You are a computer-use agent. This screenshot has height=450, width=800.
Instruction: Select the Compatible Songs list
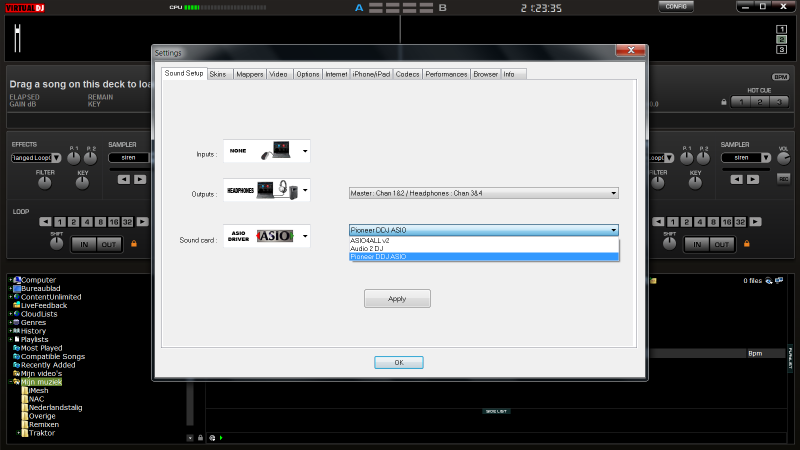(x=53, y=357)
